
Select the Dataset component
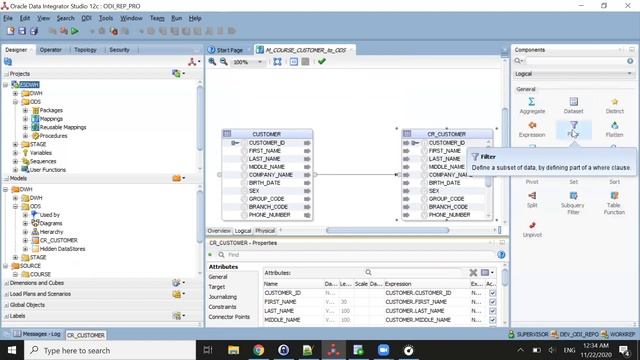[573, 105]
